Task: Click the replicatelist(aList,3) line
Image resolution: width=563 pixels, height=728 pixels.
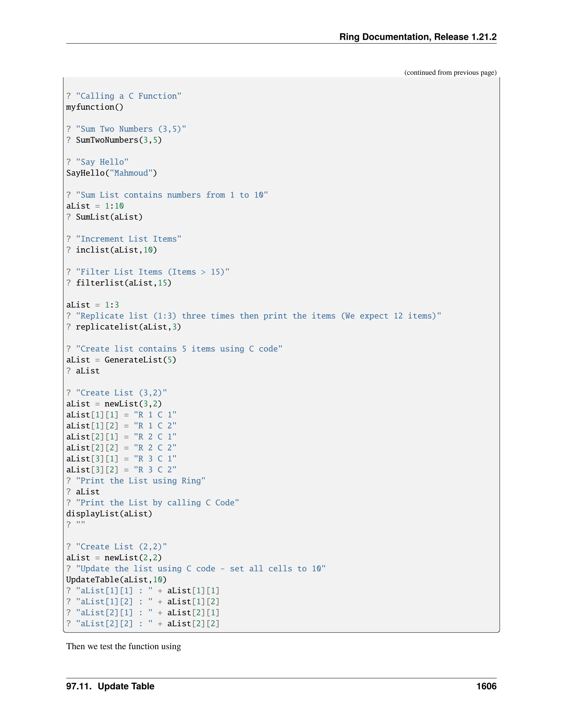Action: (128, 327)
